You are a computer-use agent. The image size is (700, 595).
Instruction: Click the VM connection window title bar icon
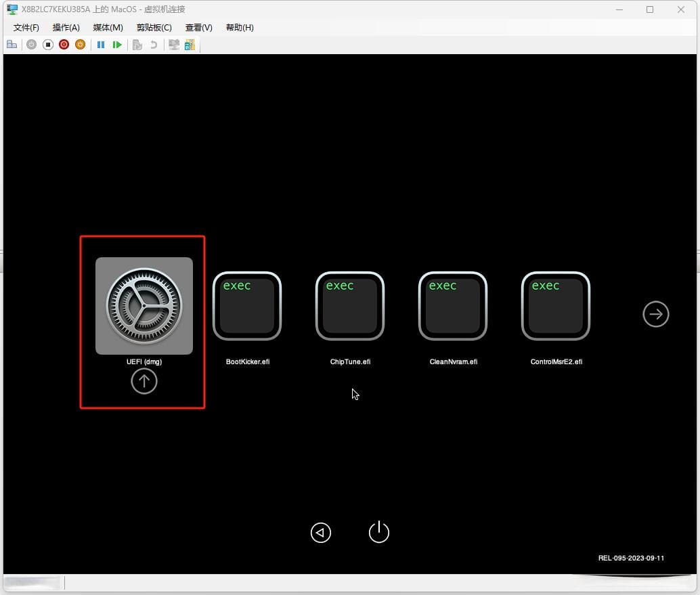click(12, 9)
